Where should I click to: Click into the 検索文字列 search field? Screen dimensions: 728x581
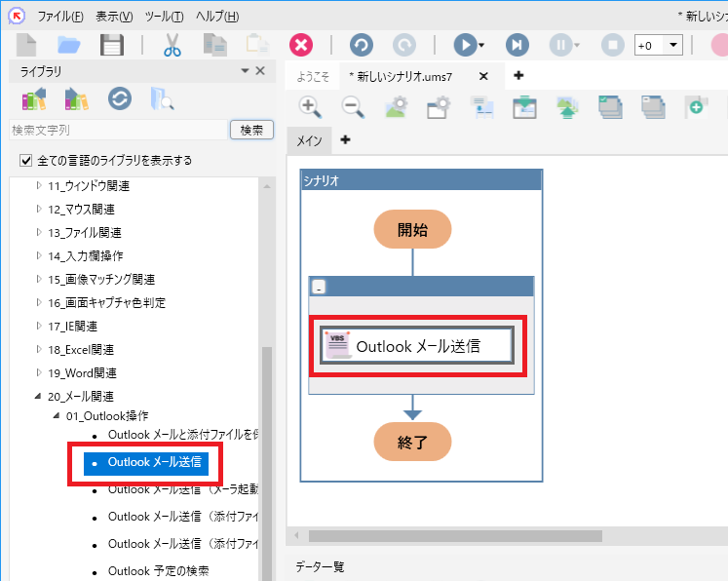click(118, 130)
